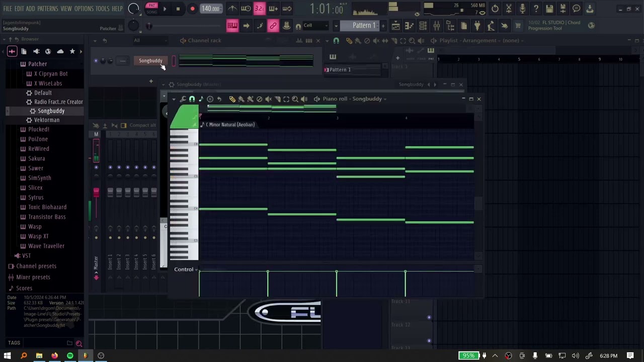Image resolution: width=644 pixels, height=362 pixels.
Task: Click the Record button in transport
Action: [x=192, y=9]
